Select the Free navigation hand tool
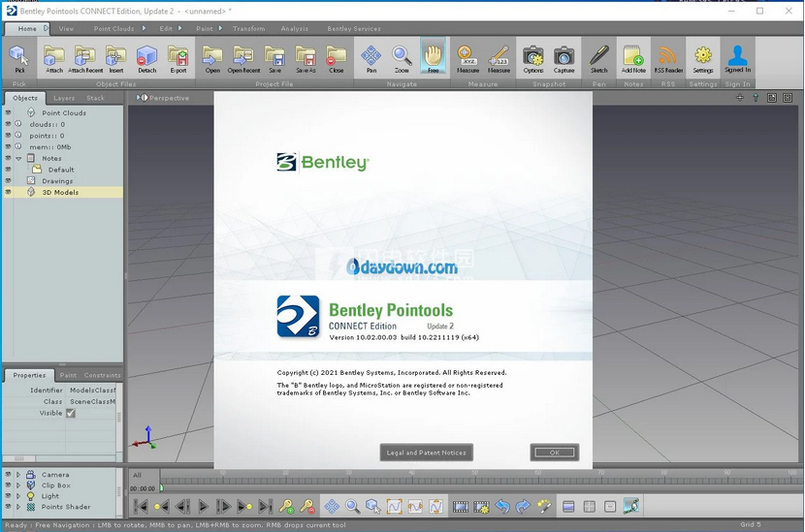The height and width of the screenshot is (532, 805). tap(434, 56)
